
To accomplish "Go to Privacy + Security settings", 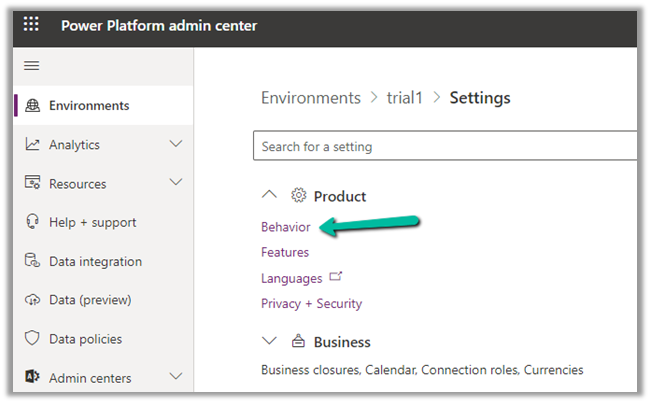I will point(311,304).
